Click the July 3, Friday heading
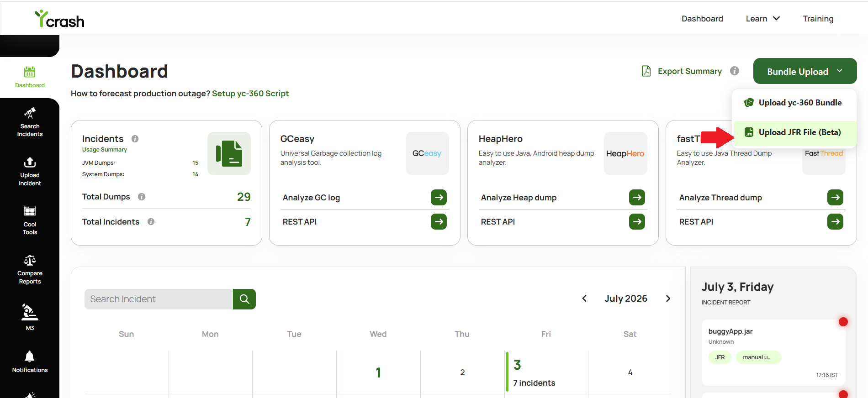This screenshot has width=868, height=398. [x=737, y=287]
